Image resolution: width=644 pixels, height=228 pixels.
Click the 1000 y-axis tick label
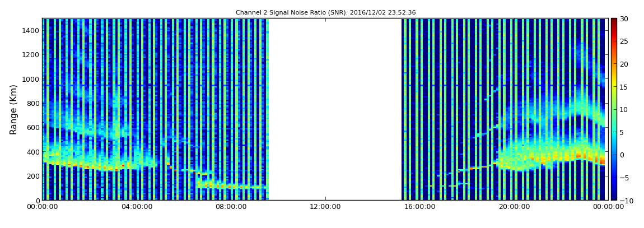[x=31, y=79]
